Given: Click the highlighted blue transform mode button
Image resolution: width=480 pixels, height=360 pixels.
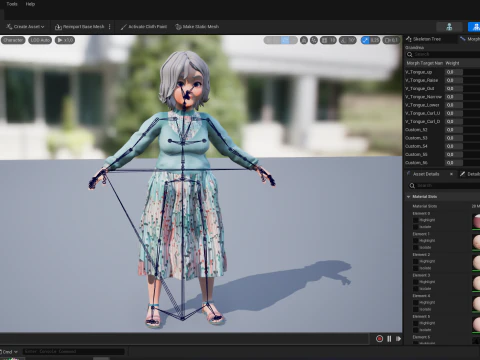Looking at the screenshot, I should tap(285, 40).
